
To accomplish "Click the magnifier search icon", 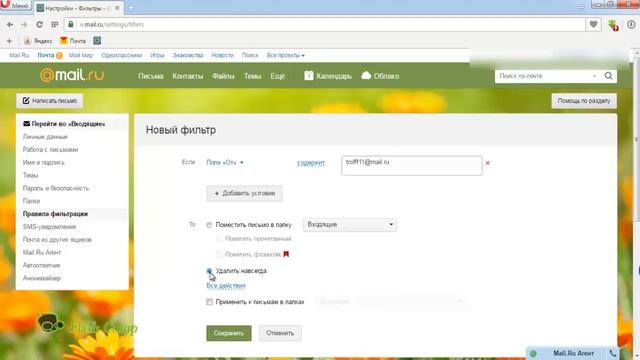I will point(608,76).
